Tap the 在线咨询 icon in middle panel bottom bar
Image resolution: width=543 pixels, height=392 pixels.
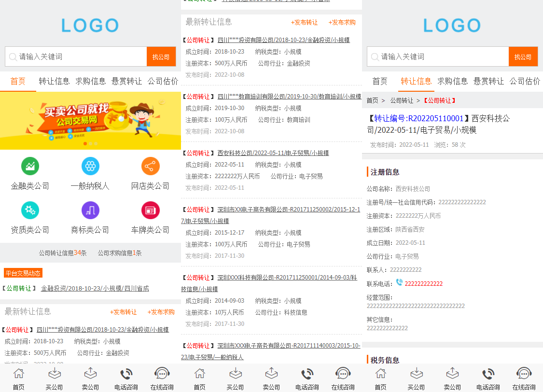pyautogui.click(x=343, y=374)
